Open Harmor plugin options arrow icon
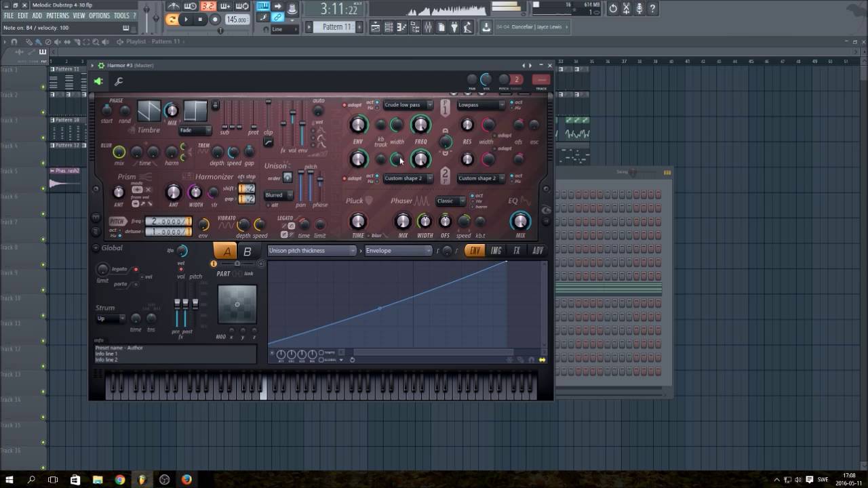The width and height of the screenshot is (868, 488). (93, 66)
